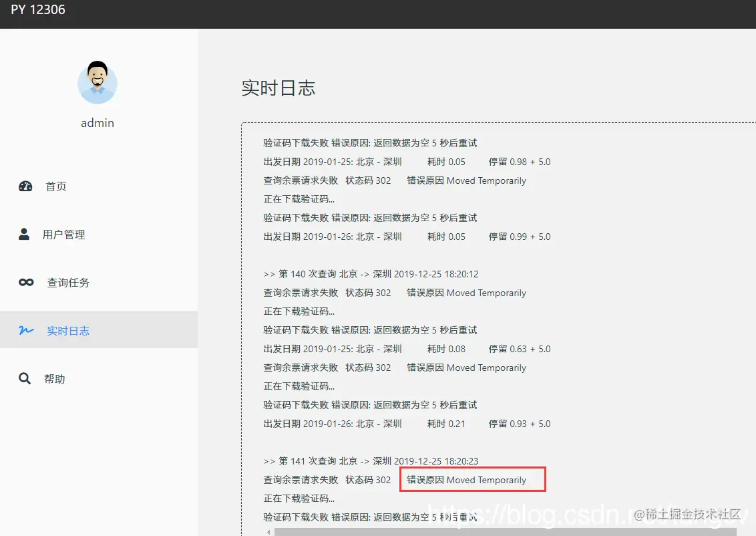Click the dashboard gauge icon beside 首页
This screenshot has width=756, height=536.
25,186
